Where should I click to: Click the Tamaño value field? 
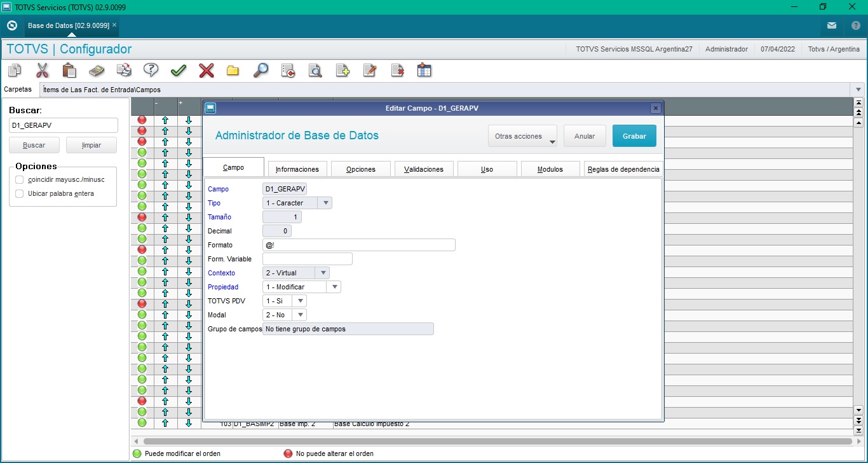[x=282, y=217]
